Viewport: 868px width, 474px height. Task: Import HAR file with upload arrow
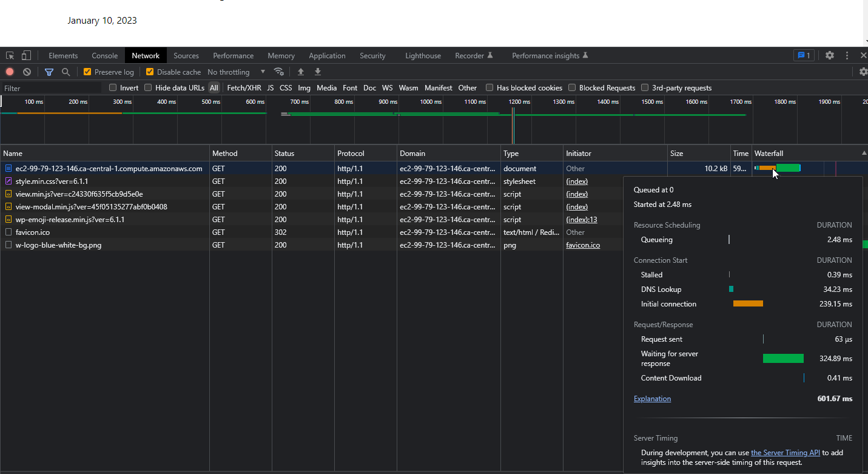click(300, 72)
